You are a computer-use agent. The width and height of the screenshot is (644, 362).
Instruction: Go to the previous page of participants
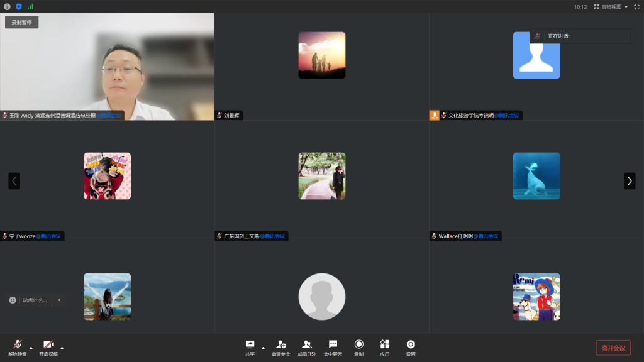tap(14, 181)
